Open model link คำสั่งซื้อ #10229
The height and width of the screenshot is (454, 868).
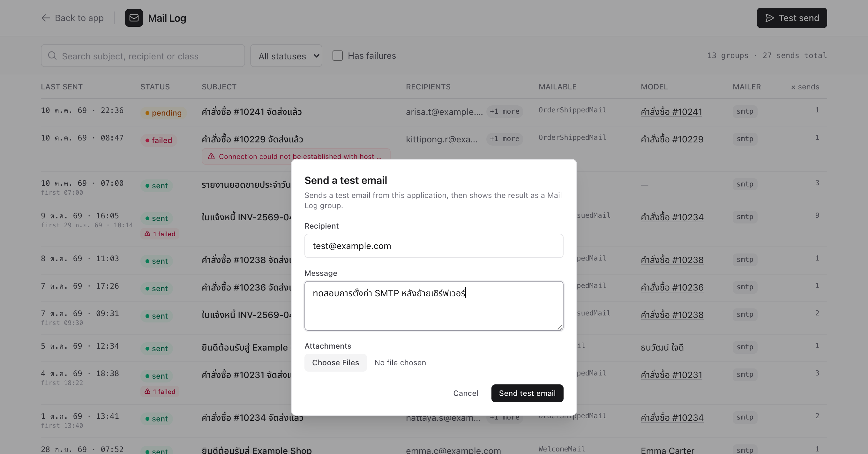(x=672, y=139)
